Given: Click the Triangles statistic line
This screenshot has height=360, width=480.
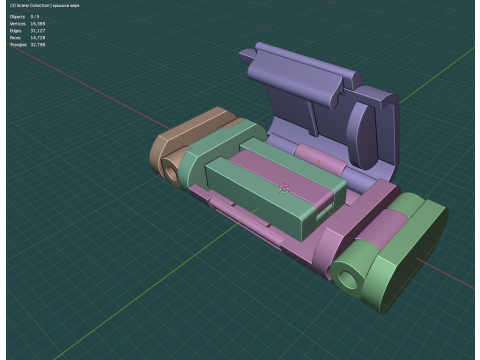Looking at the screenshot, I should [x=27, y=45].
